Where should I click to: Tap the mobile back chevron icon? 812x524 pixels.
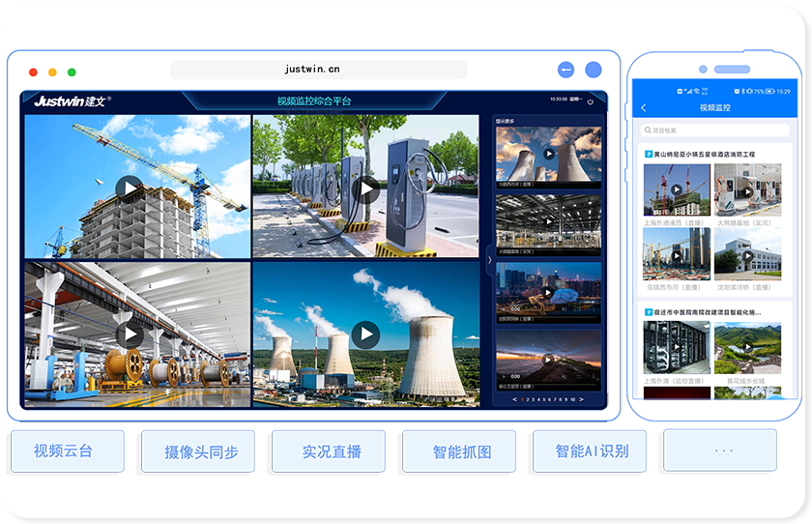[645, 107]
